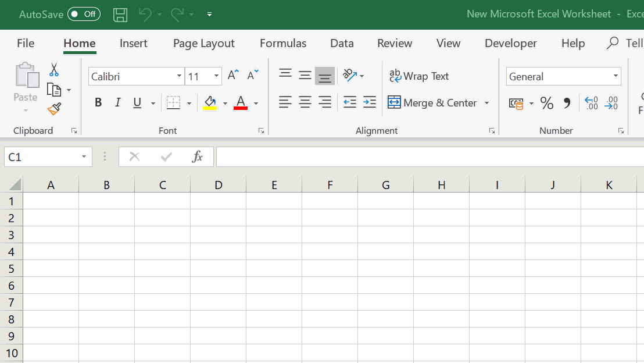Click the Copy icon
Image resolution: width=644 pixels, height=363 pixels.
point(53,88)
